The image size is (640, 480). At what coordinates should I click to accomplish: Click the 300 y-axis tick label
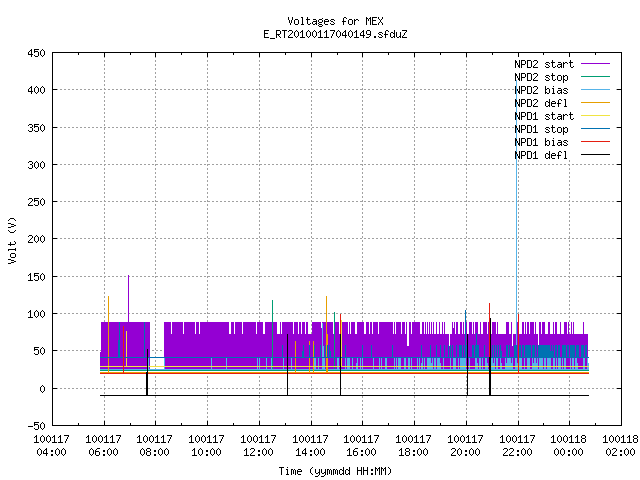click(x=36, y=165)
